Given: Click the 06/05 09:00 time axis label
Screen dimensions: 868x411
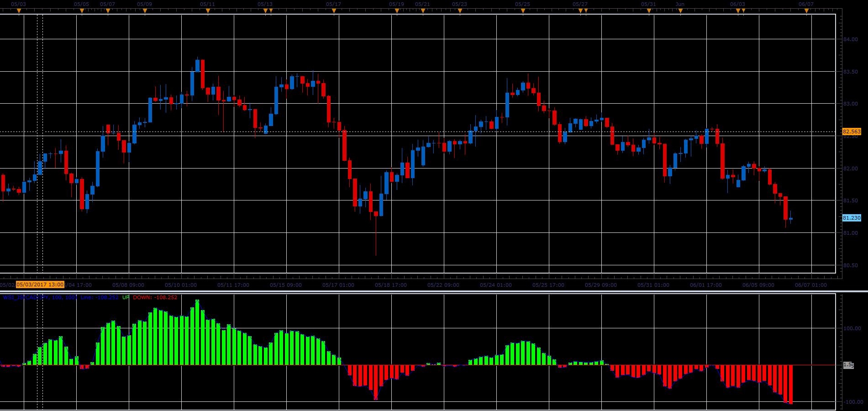Looking at the screenshot, I should coord(758,285).
